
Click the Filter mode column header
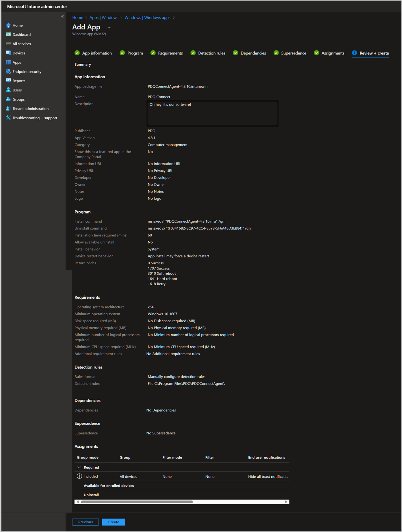click(x=172, y=457)
